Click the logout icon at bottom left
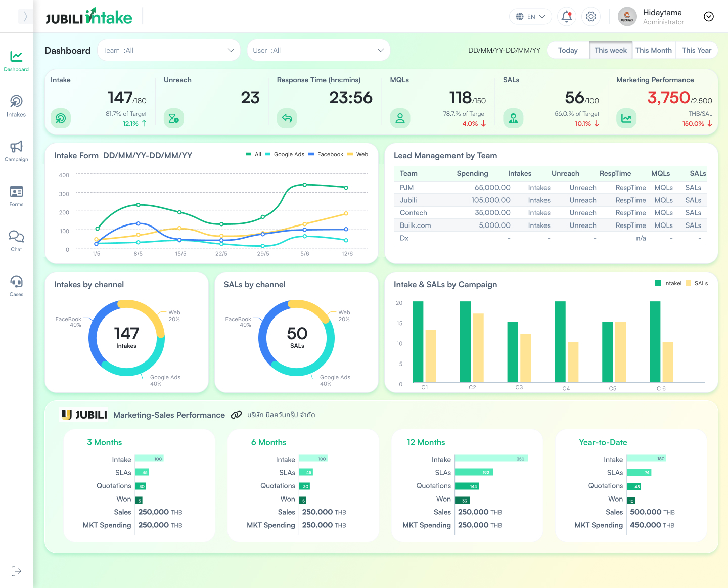The height and width of the screenshot is (588, 728). [x=16, y=571]
